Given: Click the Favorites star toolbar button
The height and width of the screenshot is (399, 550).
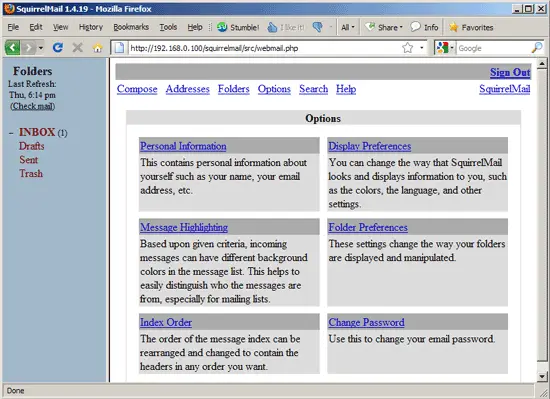Looking at the screenshot, I should tap(471, 27).
